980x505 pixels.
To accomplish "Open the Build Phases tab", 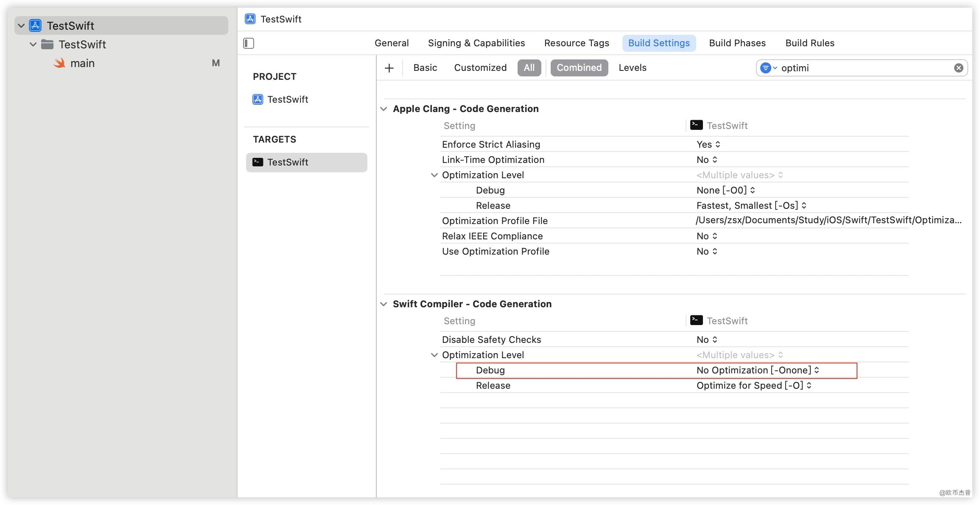I will [737, 43].
